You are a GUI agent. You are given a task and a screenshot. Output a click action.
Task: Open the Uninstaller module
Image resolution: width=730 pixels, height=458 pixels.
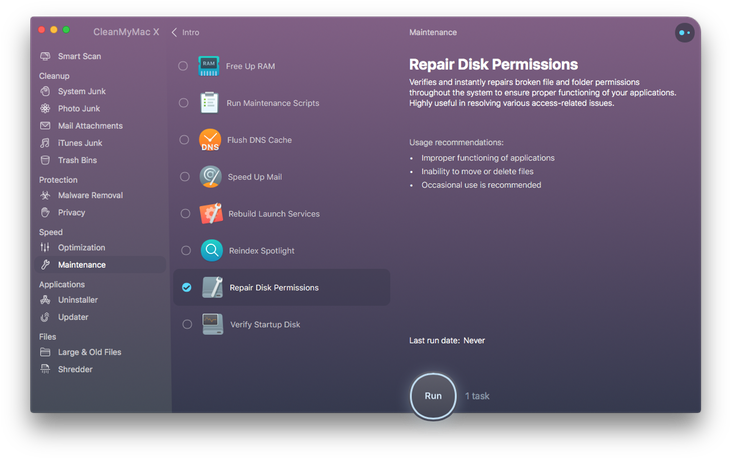pyautogui.click(x=77, y=300)
